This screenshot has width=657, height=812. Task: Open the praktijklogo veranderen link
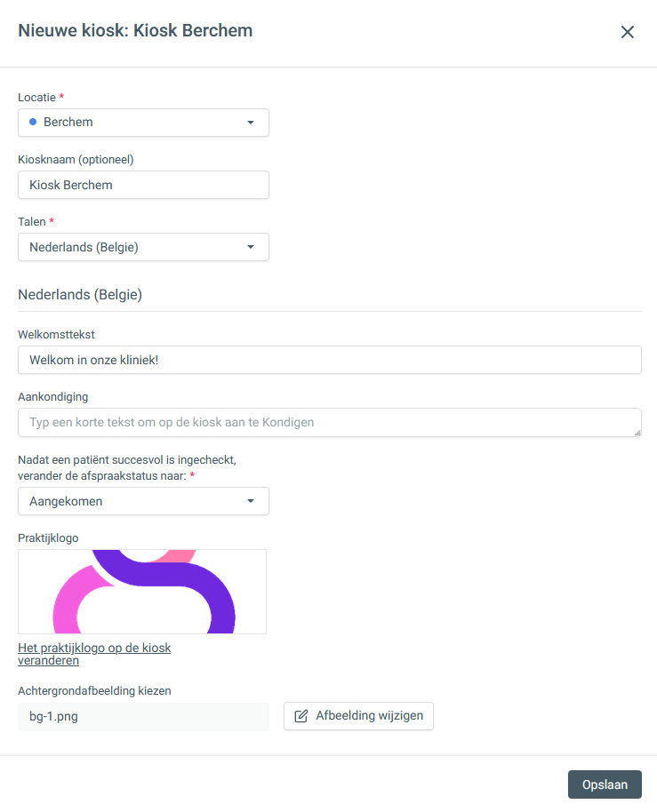coord(94,654)
